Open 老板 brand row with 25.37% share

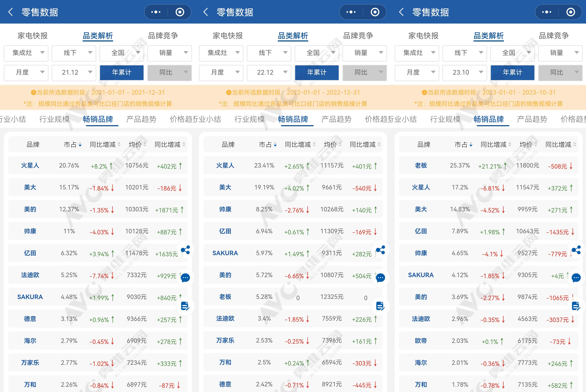click(421, 166)
